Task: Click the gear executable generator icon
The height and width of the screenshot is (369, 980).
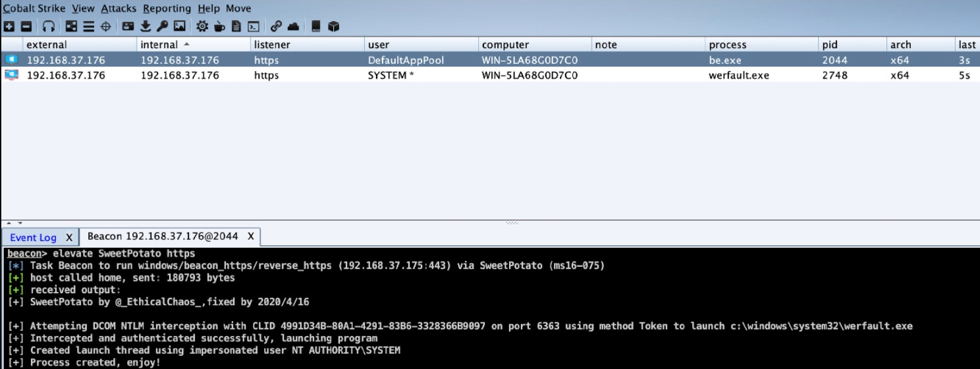Action: tap(202, 27)
